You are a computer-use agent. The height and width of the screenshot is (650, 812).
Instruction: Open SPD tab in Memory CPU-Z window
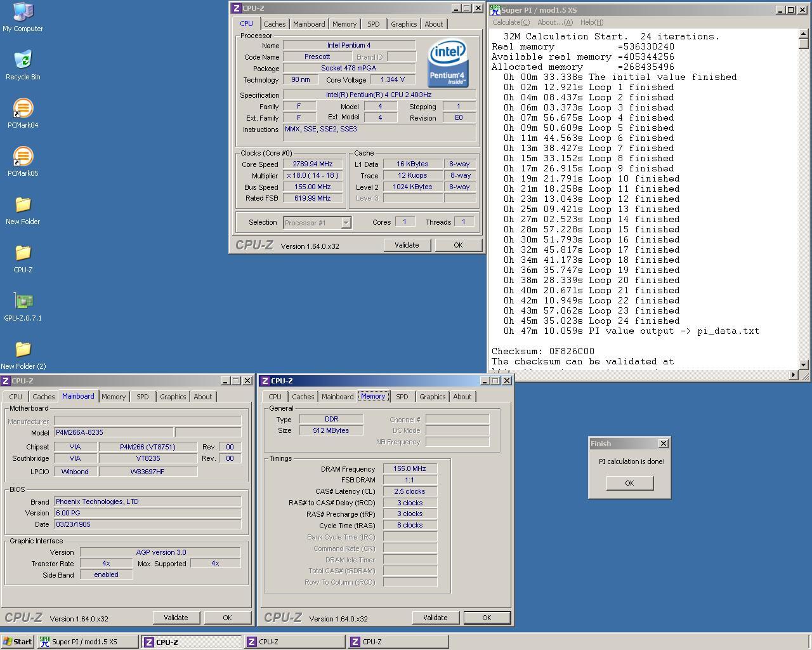(402, 397)
